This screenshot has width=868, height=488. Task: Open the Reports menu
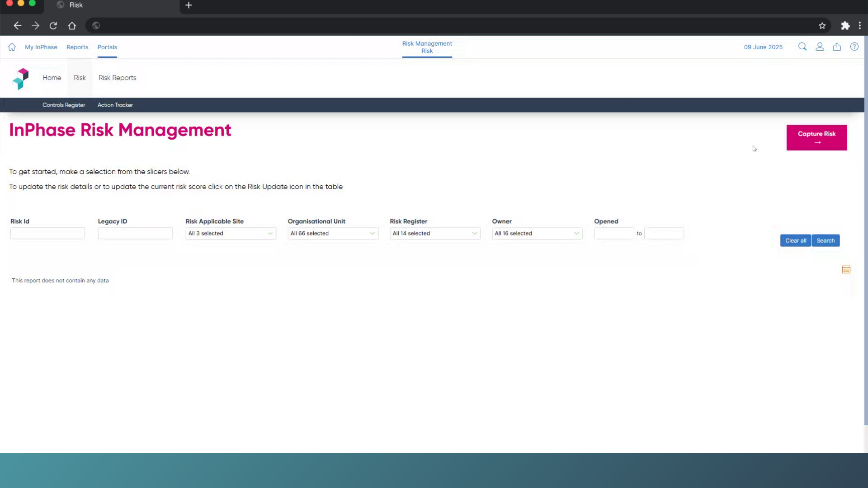[77, 47]
